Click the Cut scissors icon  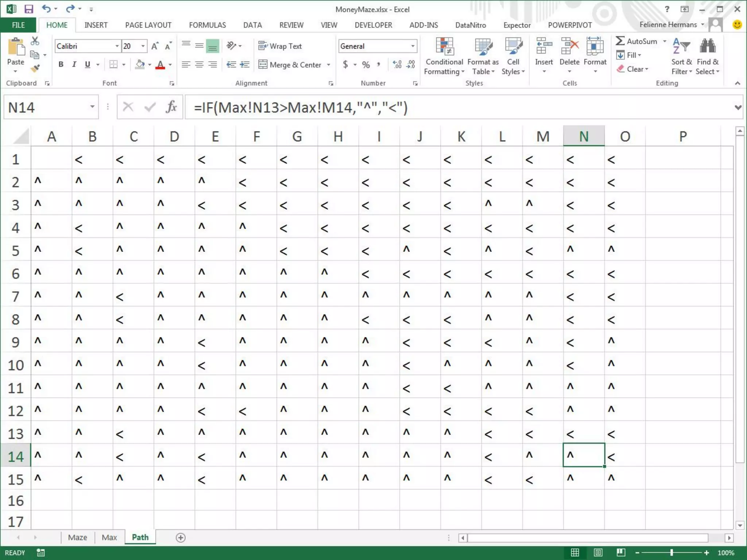(35, 41)
